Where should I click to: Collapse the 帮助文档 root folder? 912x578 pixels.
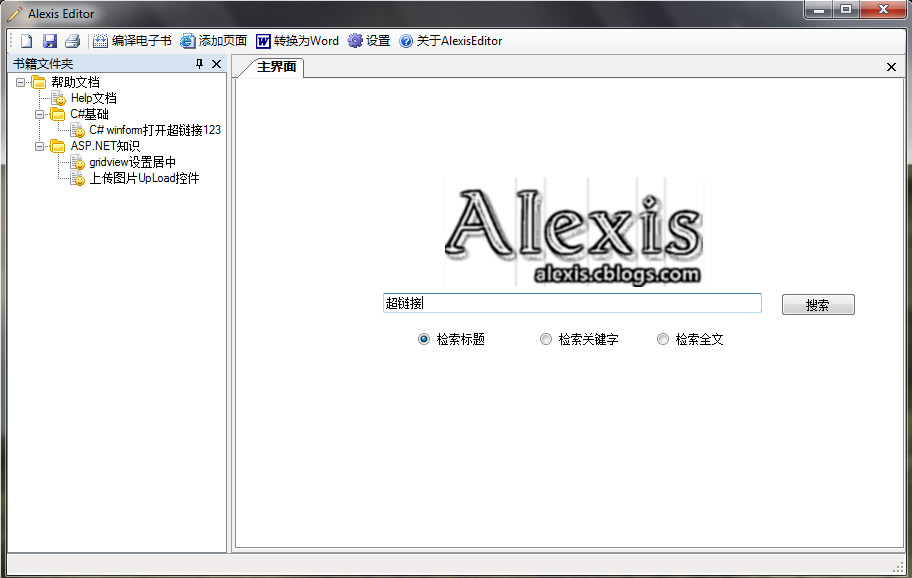coord(20,82)
